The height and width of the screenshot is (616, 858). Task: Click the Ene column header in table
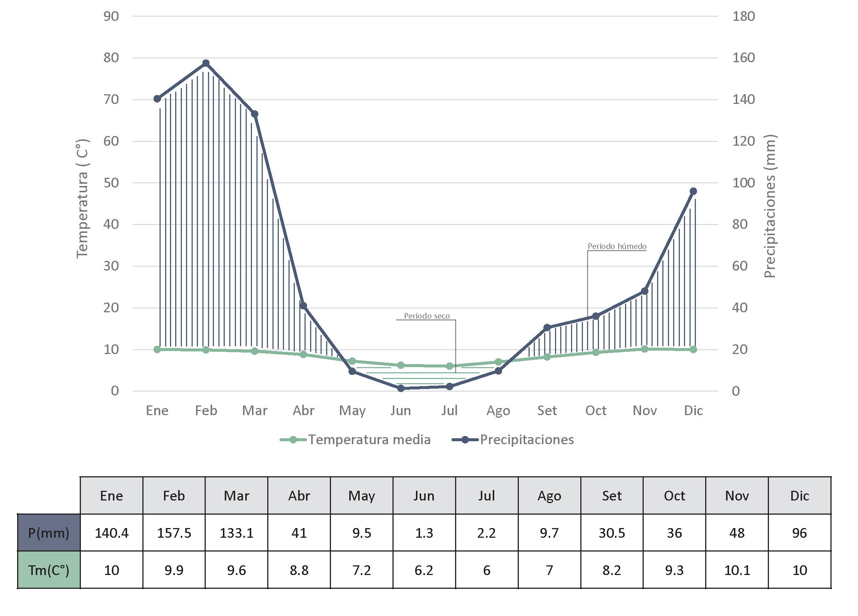click(x=111, y=496)
